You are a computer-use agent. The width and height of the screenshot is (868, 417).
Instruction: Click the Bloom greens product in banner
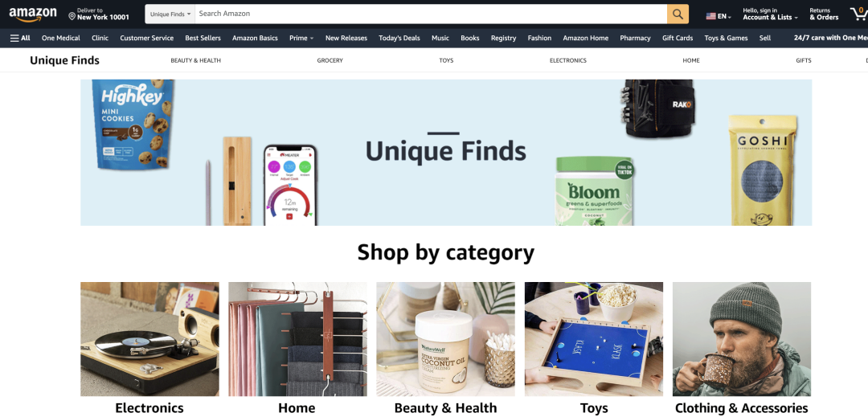pyautogui.click(x=595, y=190)
